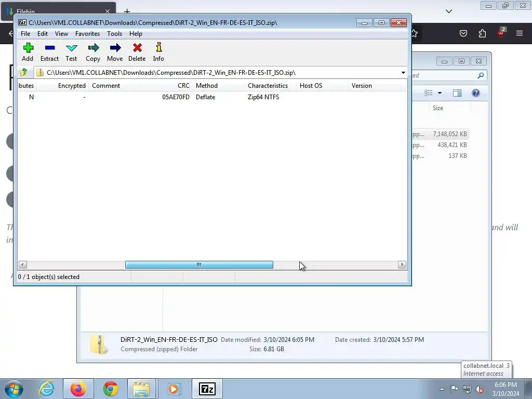The image size is (532, 399).
Task: Sort by the Method column header
Action: (x=218, y=86)
